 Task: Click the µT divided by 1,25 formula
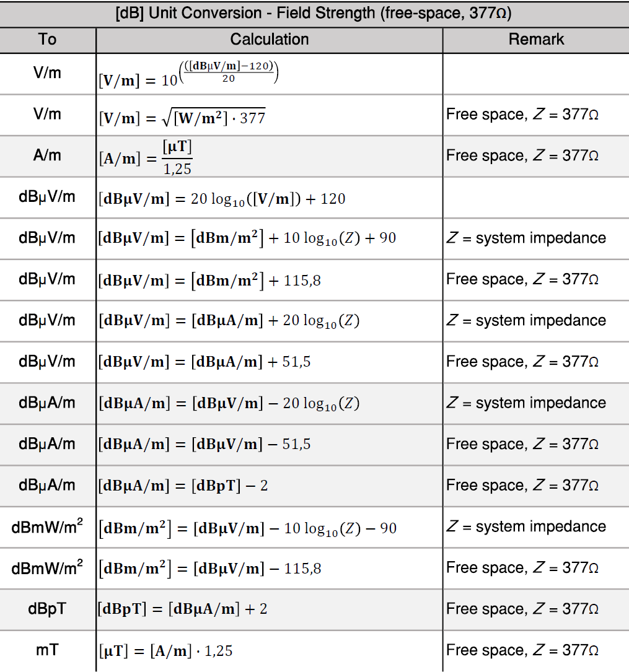pos(146,157)
